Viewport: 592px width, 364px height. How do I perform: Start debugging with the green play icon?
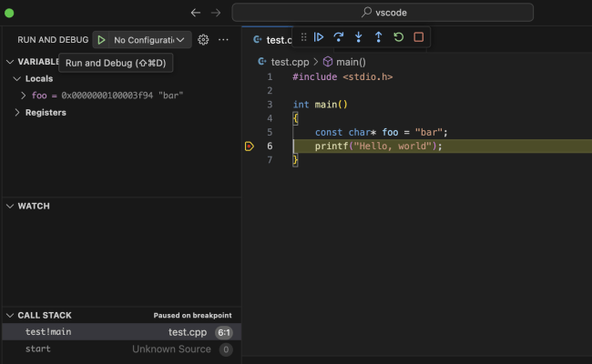pos(101,40)
